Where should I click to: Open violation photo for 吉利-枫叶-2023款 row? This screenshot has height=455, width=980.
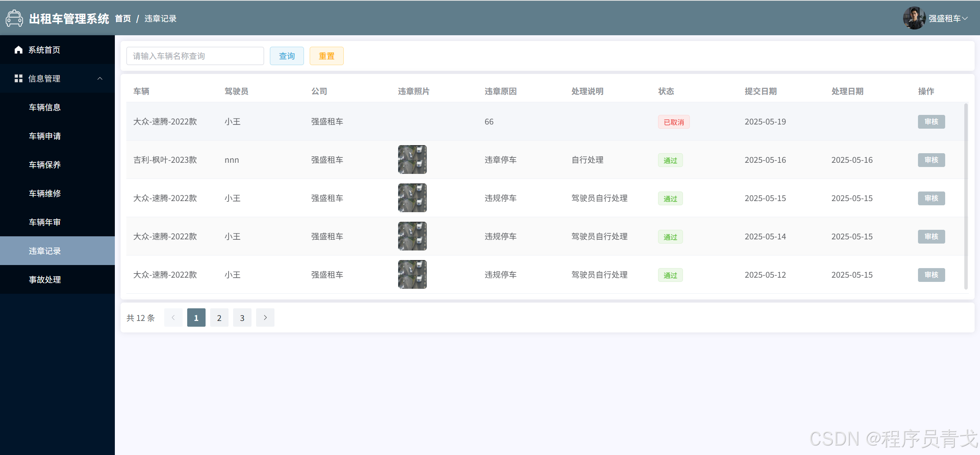(x=412, y=160)
